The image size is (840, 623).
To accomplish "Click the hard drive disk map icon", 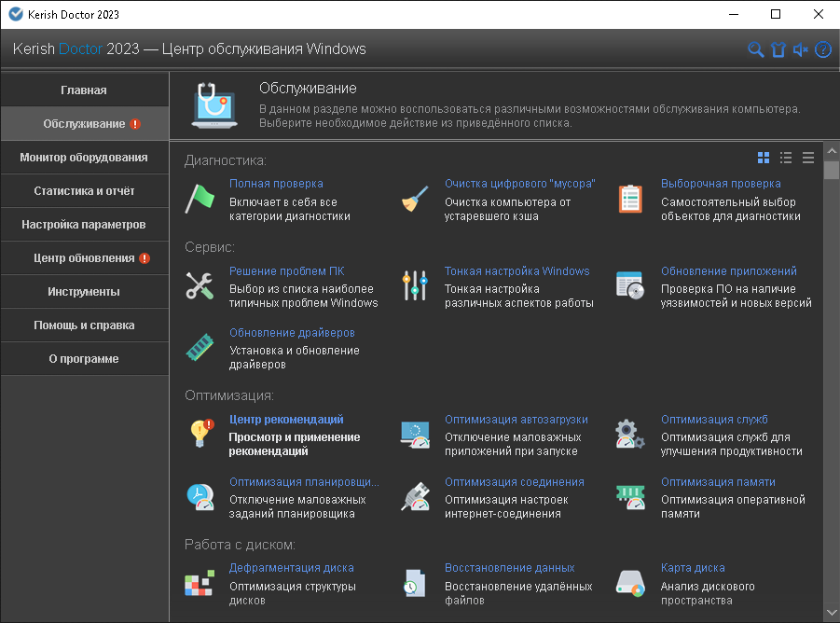I will point(630,583).
